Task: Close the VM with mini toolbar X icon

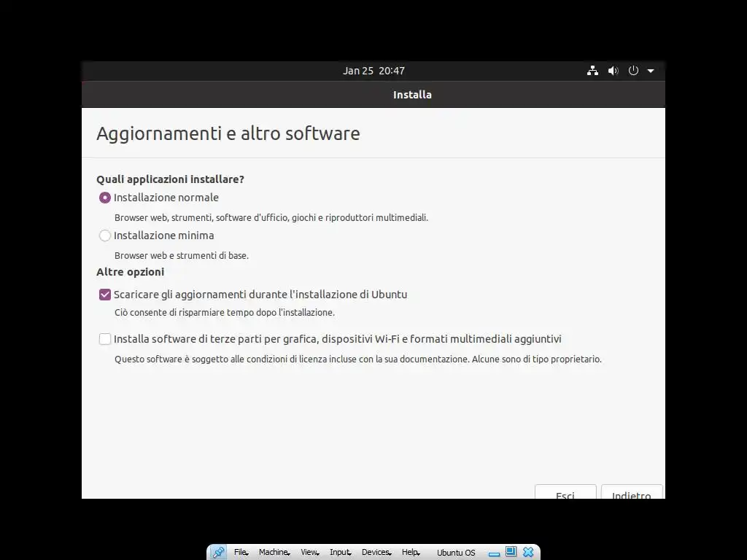Action: (528, 552)
